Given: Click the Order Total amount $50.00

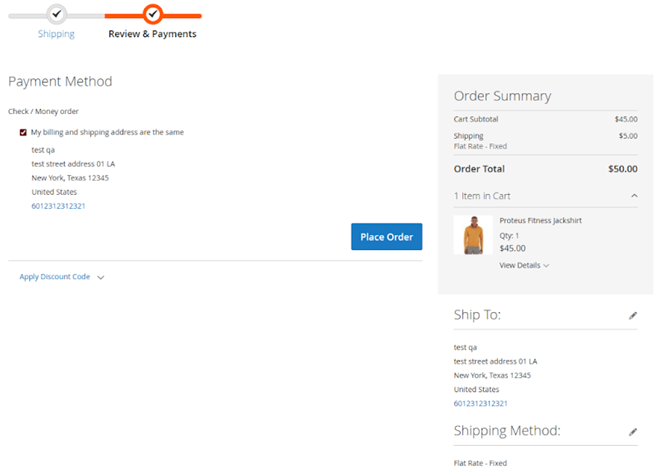Looking at the screenshot, I should coord(622,169).
